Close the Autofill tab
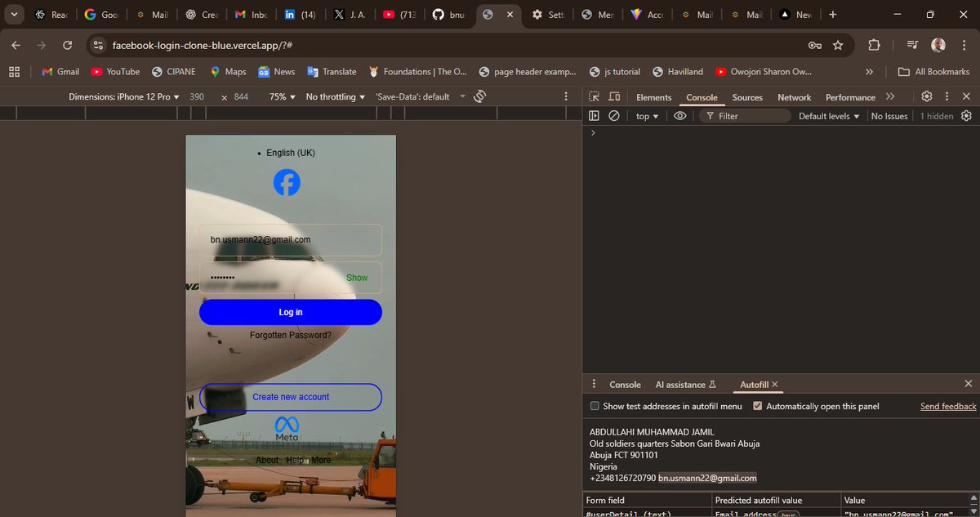Image resolution: width=980 pixels, height=517 pixels. 775,384
